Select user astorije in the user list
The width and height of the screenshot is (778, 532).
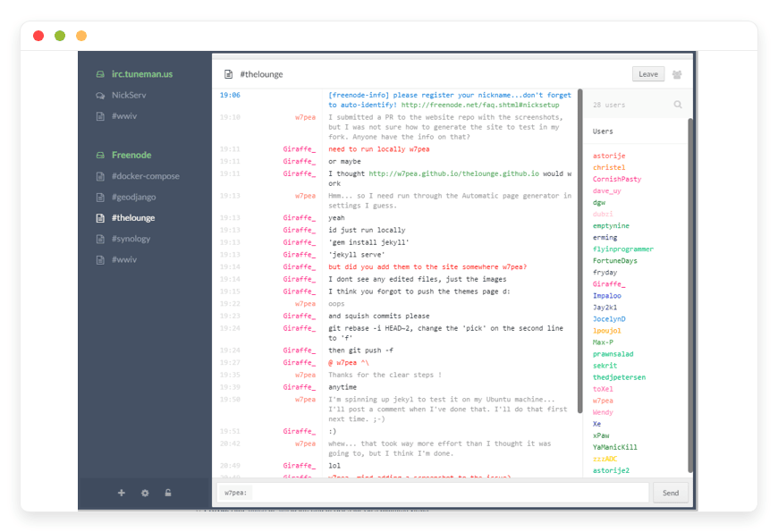[x=609, y=156]
